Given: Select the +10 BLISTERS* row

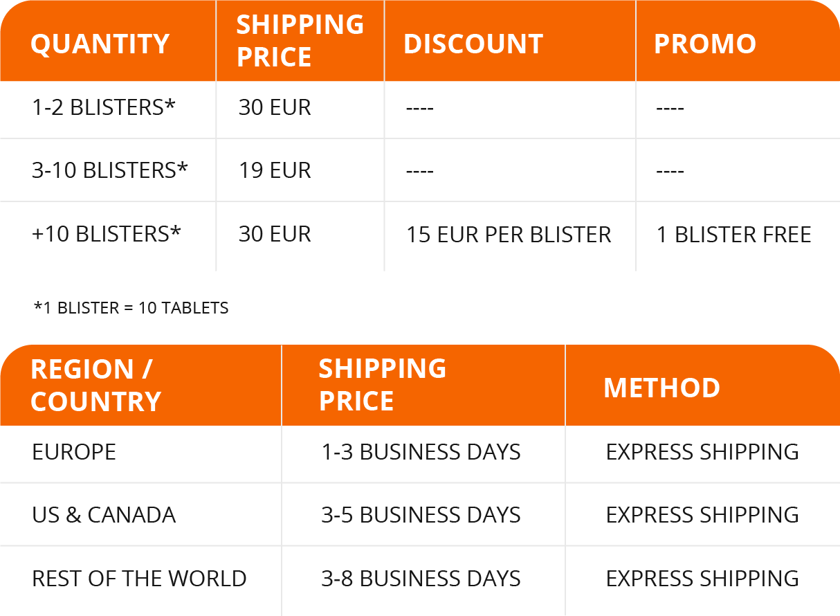Looking at the screenshot, I should click(420, 236).
